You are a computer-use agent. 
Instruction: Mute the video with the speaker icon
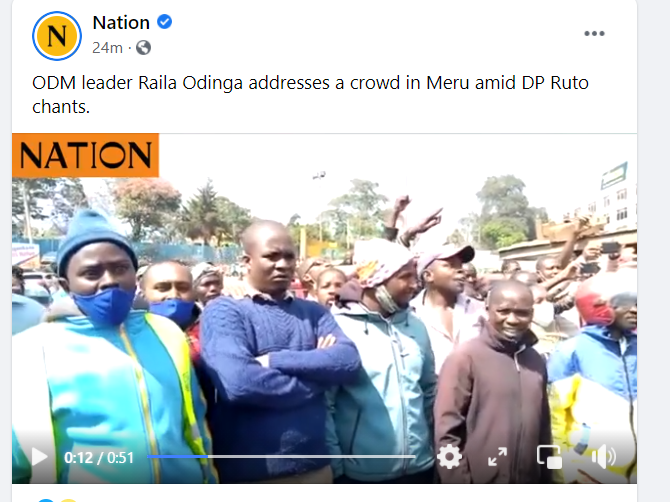click(x=604, y=457)
